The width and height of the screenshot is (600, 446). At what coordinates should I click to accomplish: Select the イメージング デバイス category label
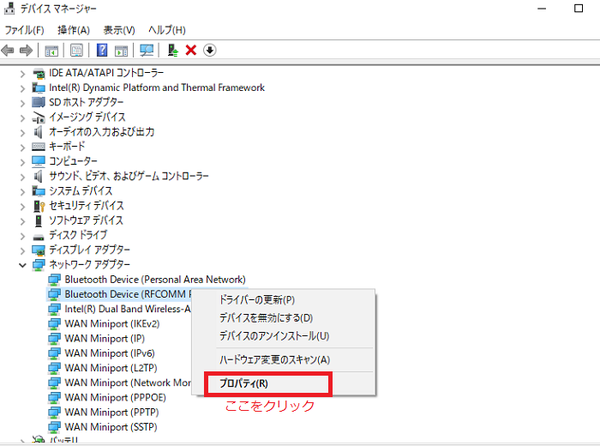coord(87,117)
